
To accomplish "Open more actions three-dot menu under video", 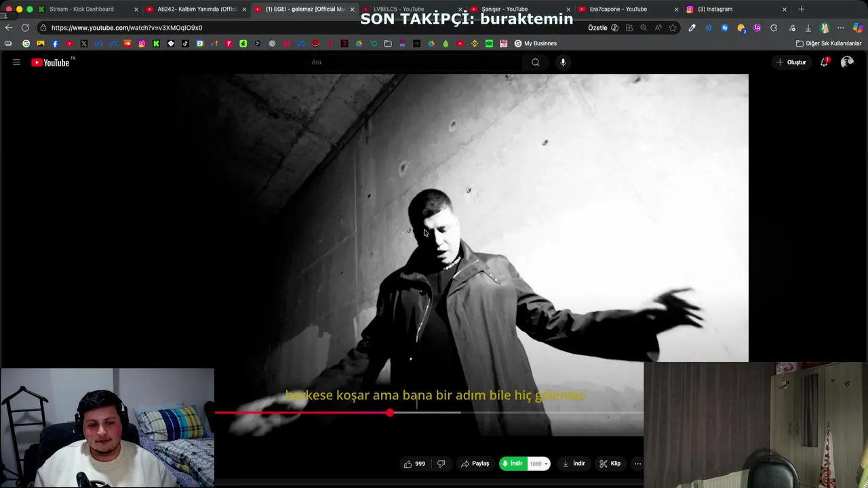I will point(637,464).
